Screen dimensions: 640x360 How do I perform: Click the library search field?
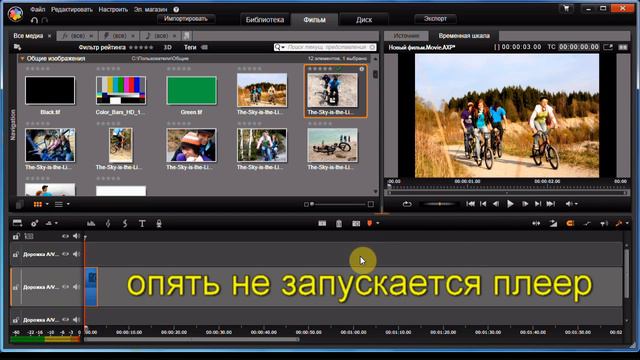point(326,47)
